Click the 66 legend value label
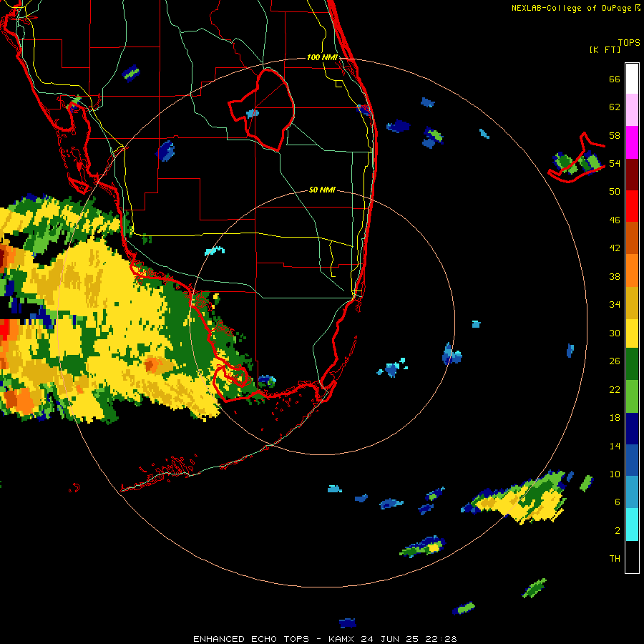The height and width of the screenshot is (644, 644). coord(615,79)
